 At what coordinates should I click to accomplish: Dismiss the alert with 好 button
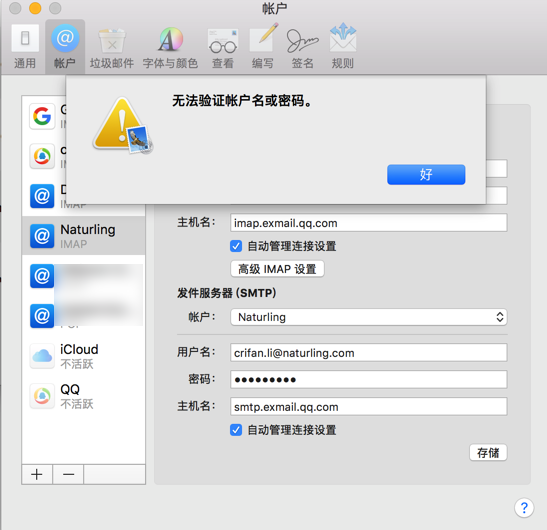[426, 174]
